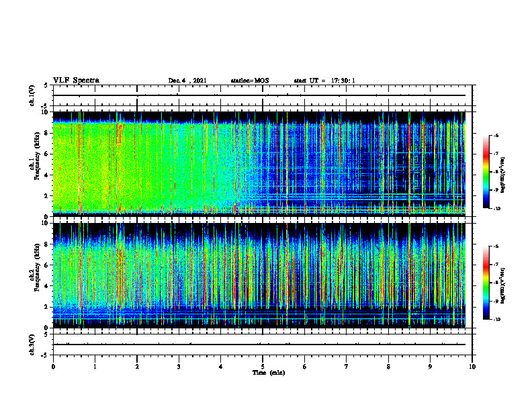Click inside the ch.1 spectrogram panel
The image size is (532, 411).
tap(263, 164)
